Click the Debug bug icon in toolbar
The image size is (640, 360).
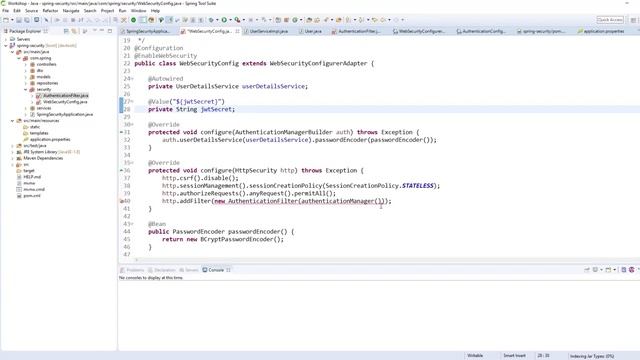tap(211, 20)
